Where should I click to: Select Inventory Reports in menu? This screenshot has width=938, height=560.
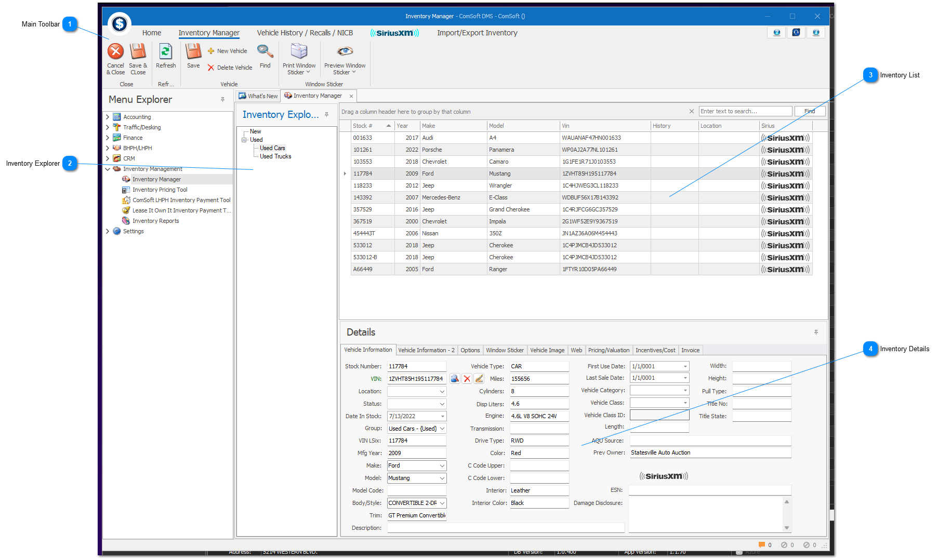[155, 221]
